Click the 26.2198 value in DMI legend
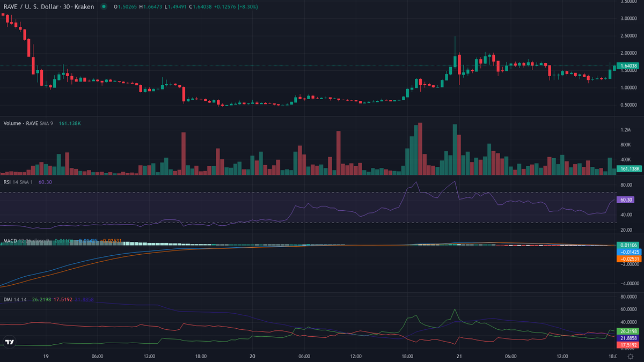This screenshot has height=362, width=644. click(x=41, y=300)
